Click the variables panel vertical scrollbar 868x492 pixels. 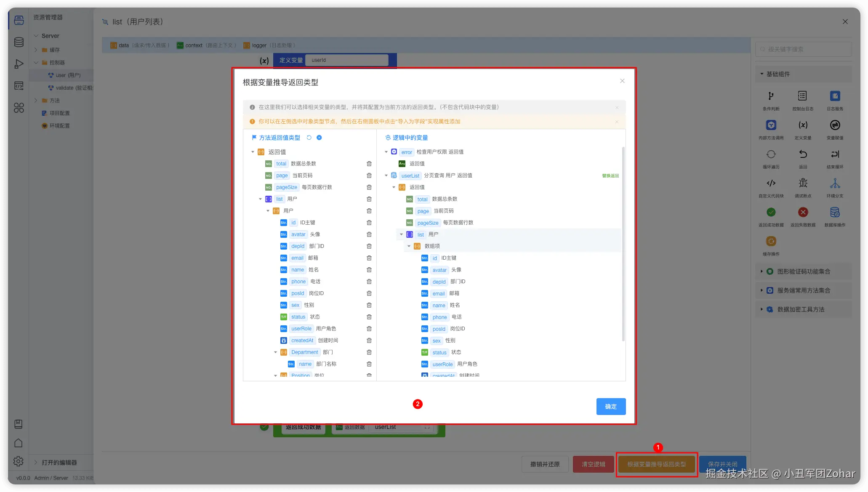click(x=623, y=244)
